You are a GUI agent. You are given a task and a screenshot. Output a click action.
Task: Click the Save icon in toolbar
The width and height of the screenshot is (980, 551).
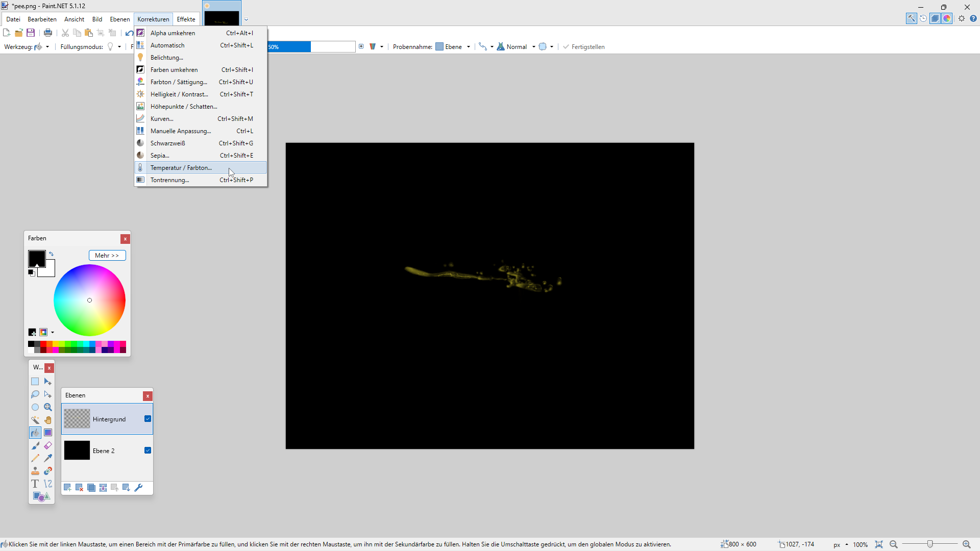tap(31, 33)
